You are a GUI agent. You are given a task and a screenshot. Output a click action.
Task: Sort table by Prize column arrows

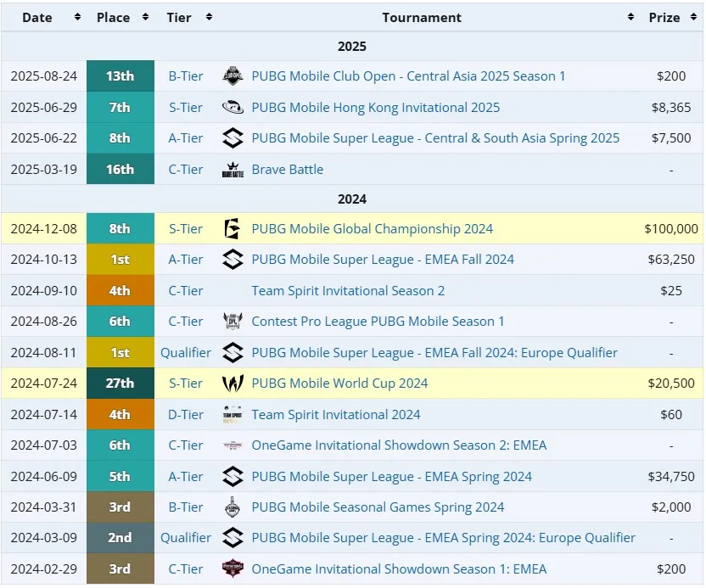click(693, 17)
